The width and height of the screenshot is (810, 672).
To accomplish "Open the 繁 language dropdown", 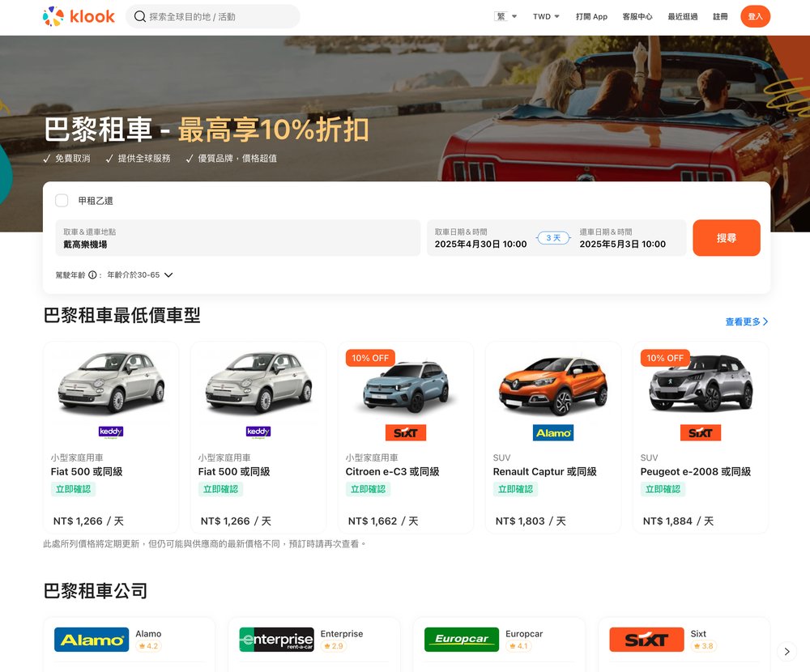I will point(505,15).
